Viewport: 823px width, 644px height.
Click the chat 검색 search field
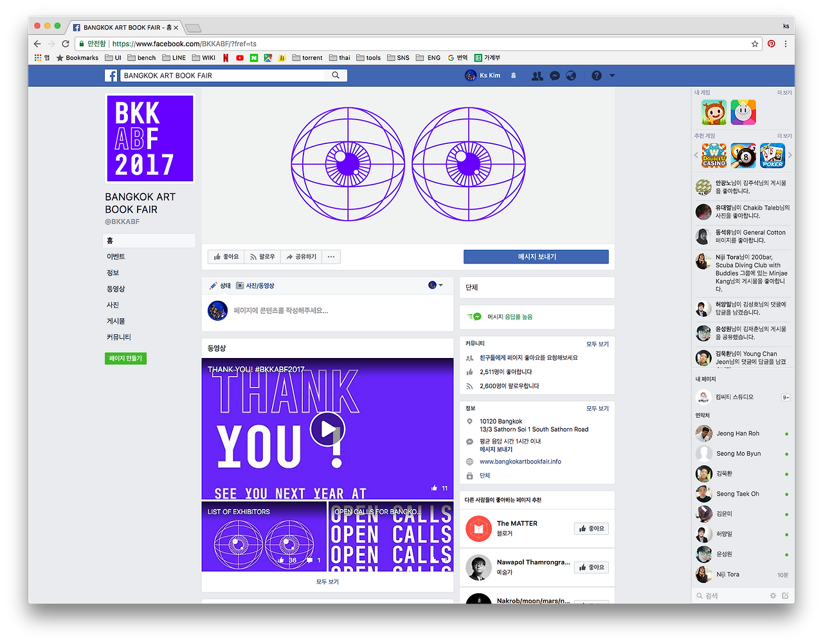coord(730,596)
